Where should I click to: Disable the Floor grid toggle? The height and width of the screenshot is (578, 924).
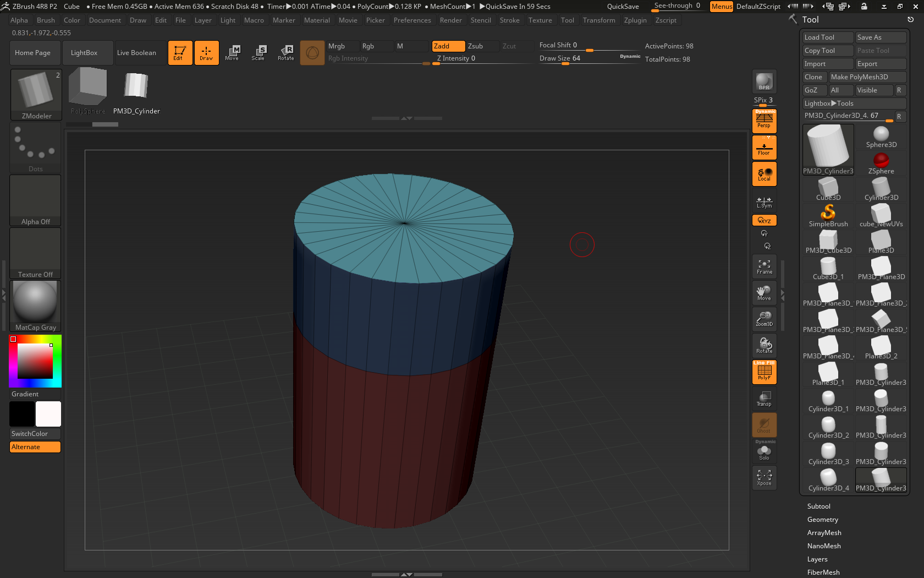click(x=764, y=148)
